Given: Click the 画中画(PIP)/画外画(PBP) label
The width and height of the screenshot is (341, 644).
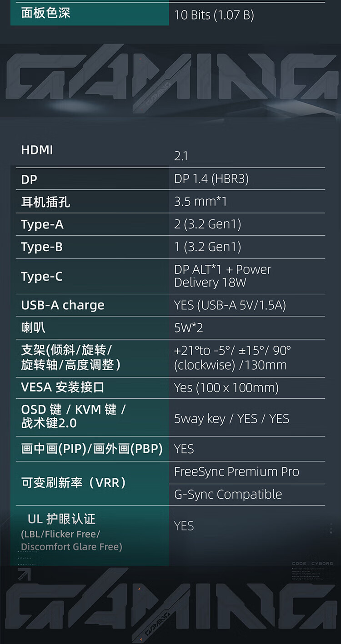Looking at the screenshot, I should pos(92,449).
